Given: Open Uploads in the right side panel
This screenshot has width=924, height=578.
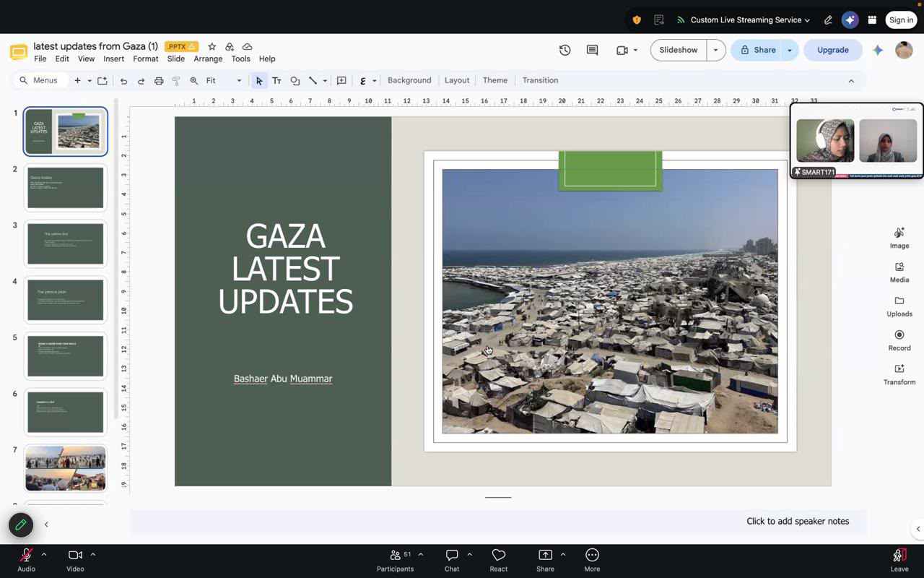Looking at the screenshot, I should pos(899,306).
